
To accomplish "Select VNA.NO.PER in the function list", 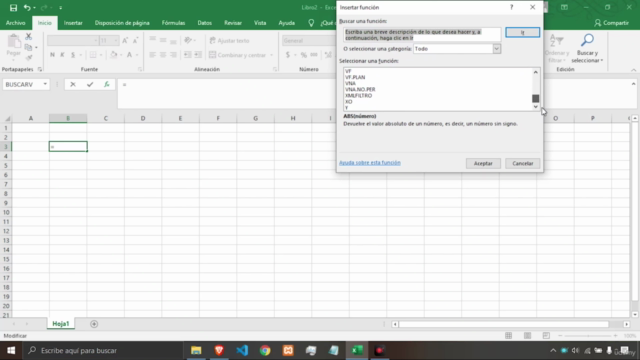I will [360, 89].
